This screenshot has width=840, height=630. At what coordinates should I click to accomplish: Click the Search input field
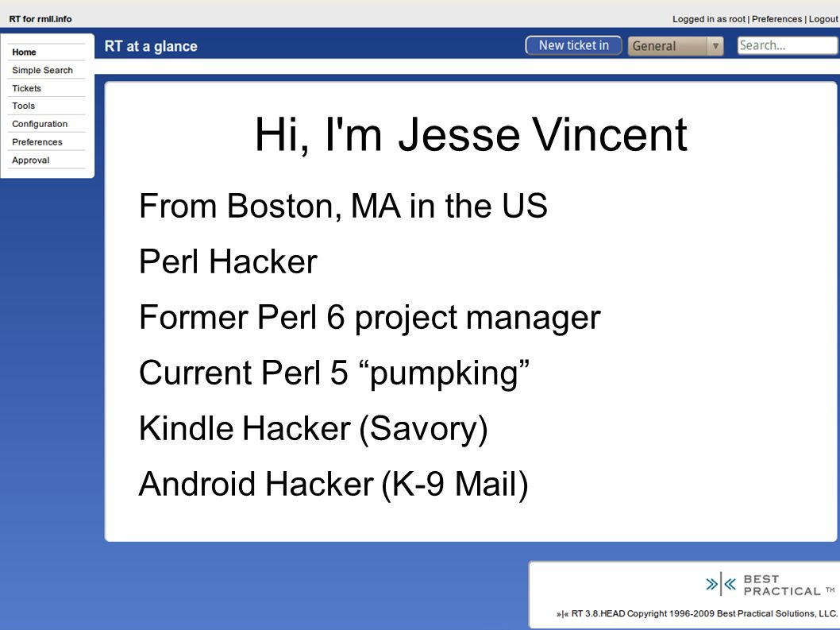click(788, 45)
